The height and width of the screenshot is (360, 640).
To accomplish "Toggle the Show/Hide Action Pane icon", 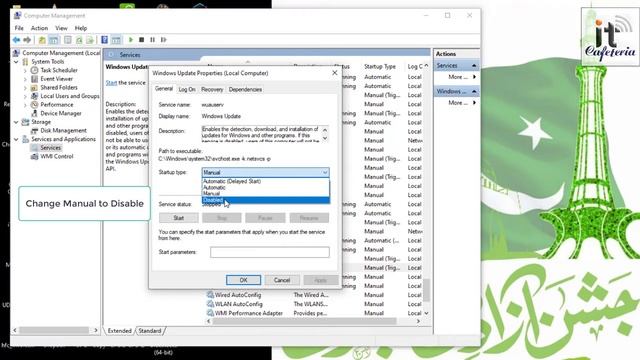I will (116, 40).
